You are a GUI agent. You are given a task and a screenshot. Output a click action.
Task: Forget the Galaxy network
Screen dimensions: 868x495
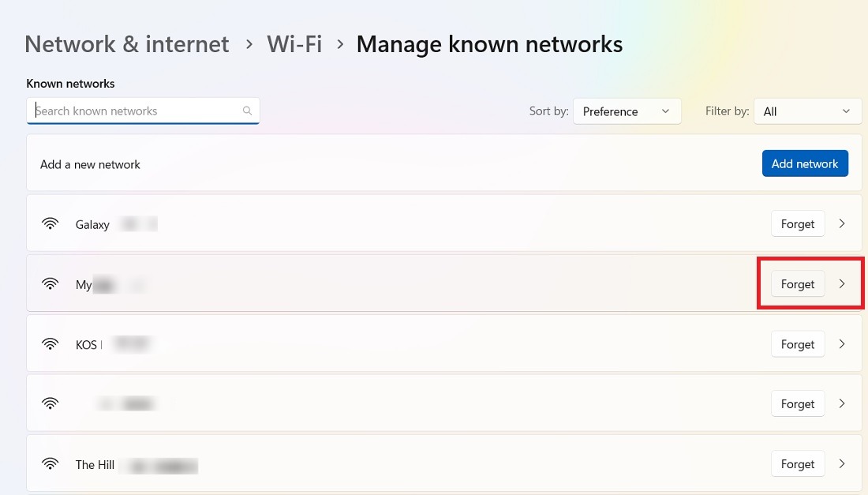pyautogui.click(x=797, y=223)
